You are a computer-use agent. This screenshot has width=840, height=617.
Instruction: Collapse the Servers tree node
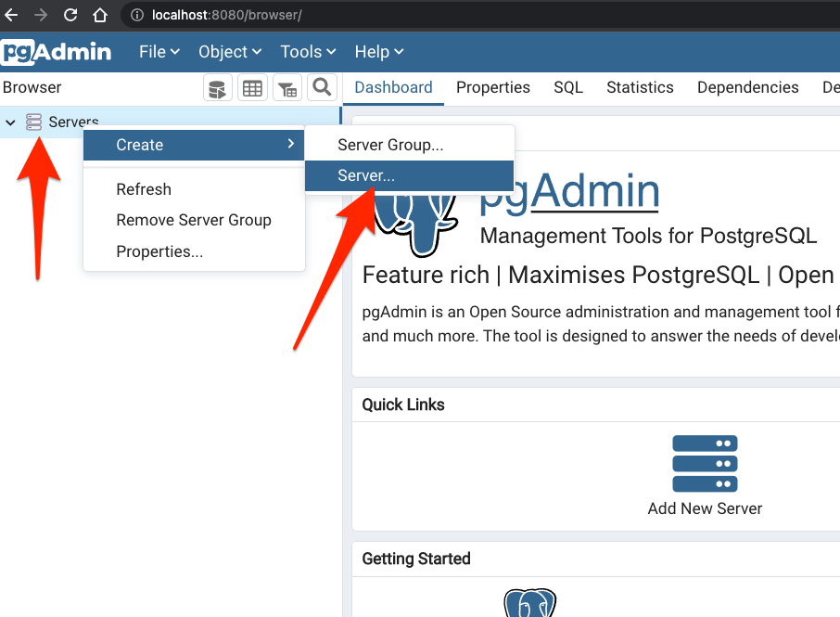point(10,122)
